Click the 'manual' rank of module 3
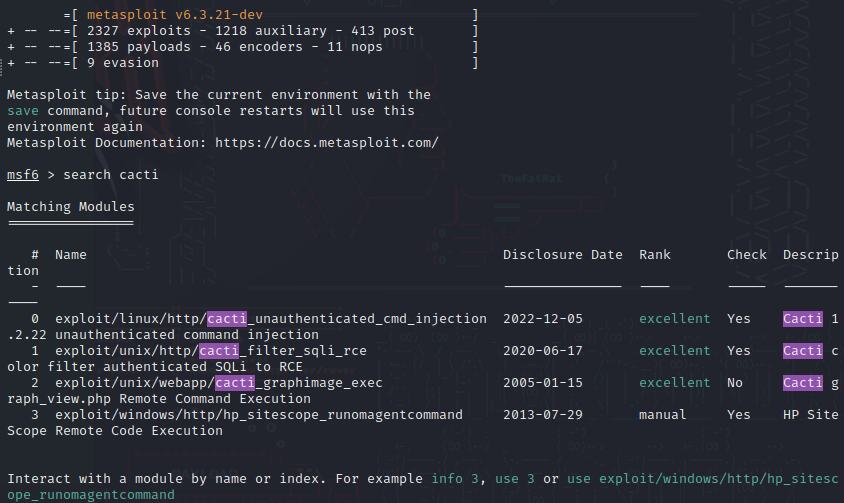The width and height of the screenshot is (844, 503). [662, 415]
